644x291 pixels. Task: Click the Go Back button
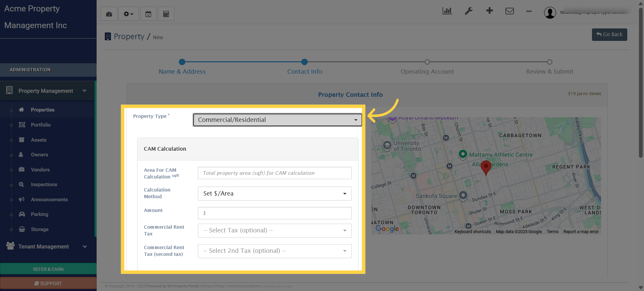pyautogui.click(x=609, y=34)
